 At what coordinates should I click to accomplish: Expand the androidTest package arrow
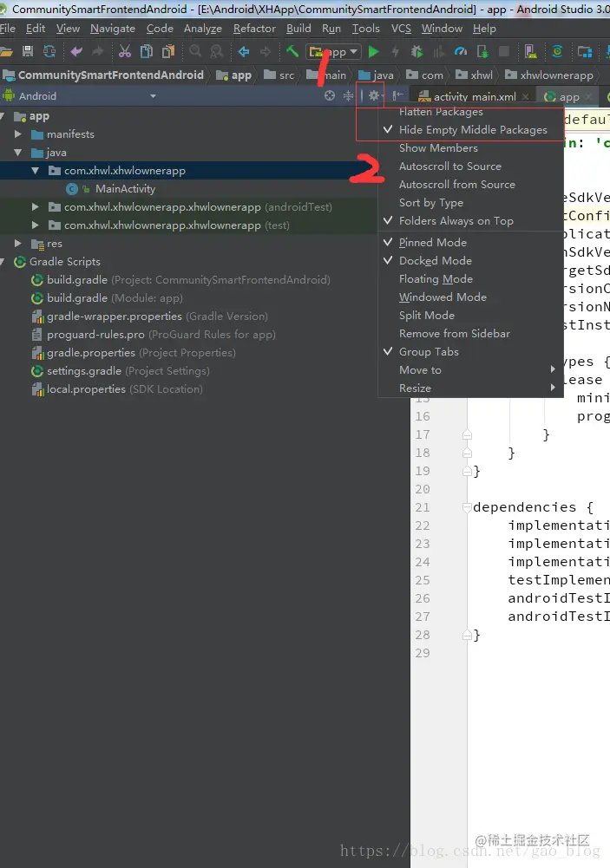coord(36,207)
